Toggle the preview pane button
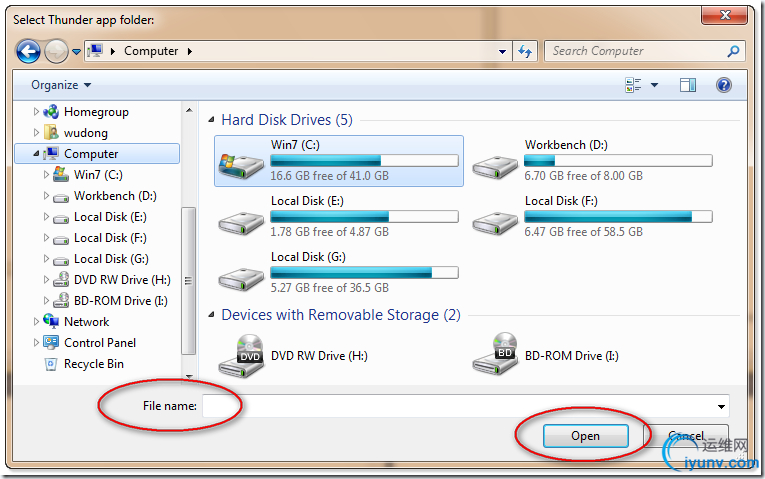The width and height of the screenshot is (765, 479). (x=688, y=85)
